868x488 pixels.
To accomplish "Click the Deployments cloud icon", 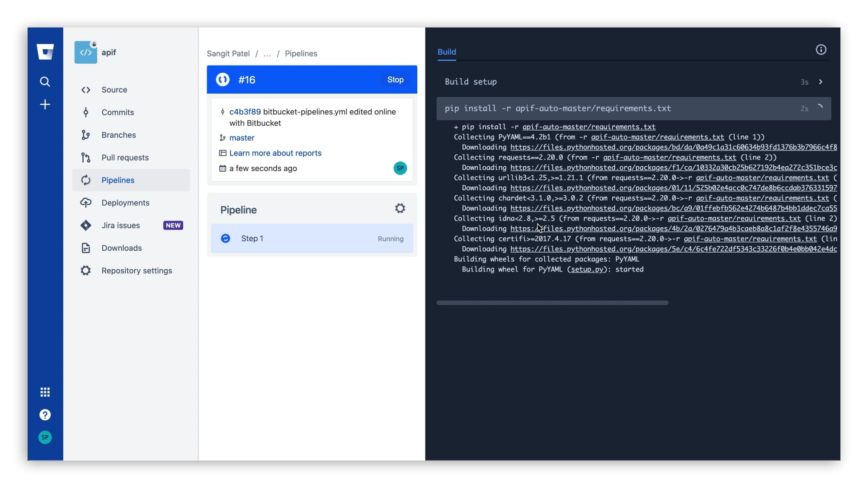I will (86, 203).
